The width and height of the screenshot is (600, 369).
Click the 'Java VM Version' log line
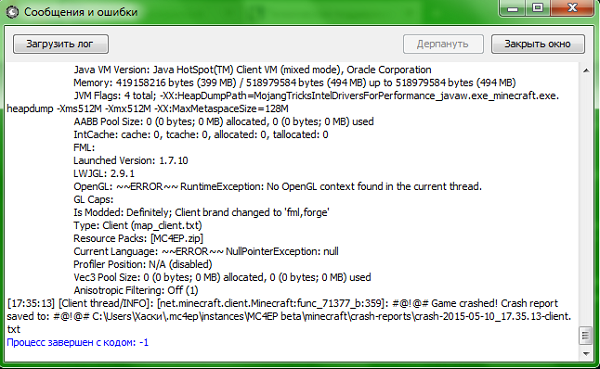tap(253, 70)
